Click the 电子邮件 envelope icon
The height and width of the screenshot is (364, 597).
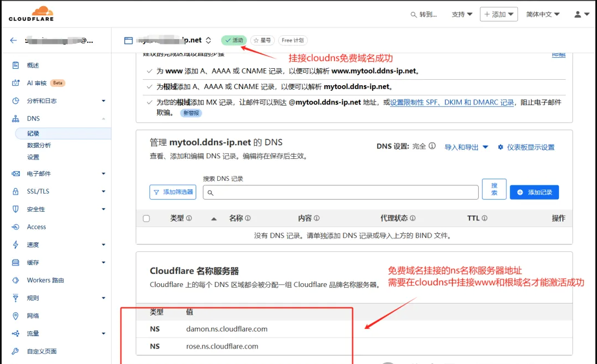coord(15,174)
